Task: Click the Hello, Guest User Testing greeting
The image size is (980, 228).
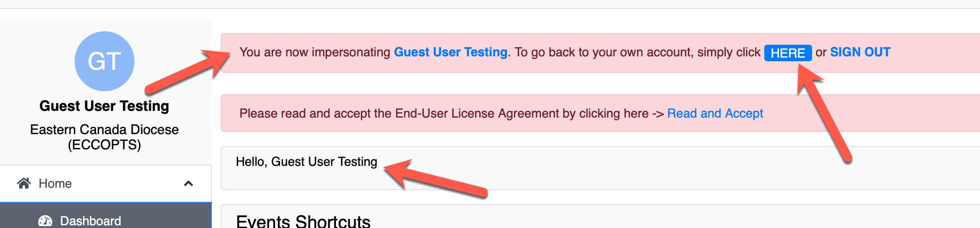Action: [x=306, y=162]
